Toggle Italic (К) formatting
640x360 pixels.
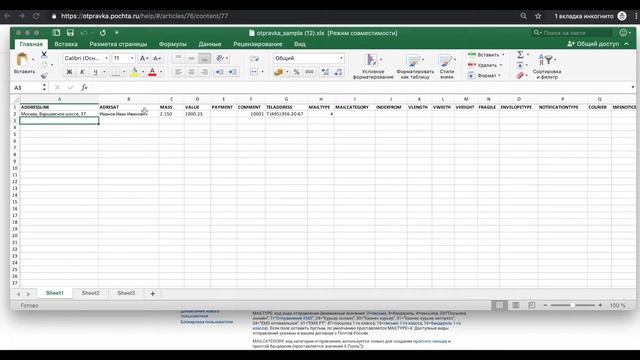(x=82, y=72)
